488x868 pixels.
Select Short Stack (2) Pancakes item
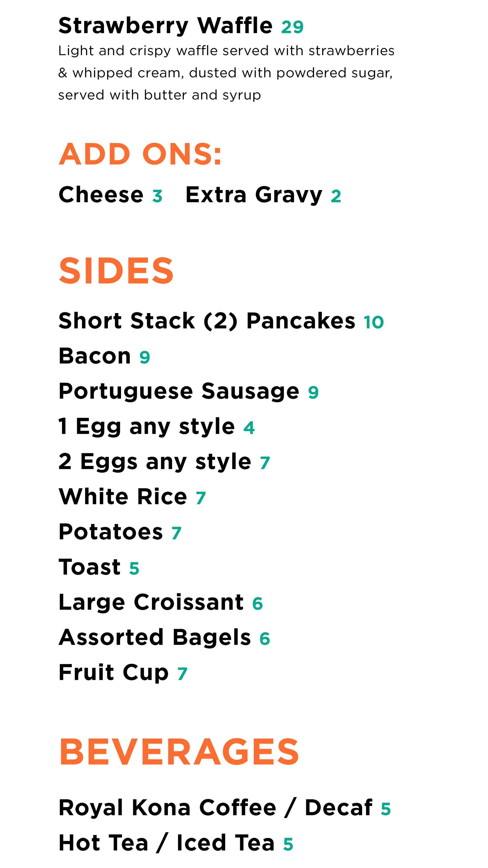point(207,321)
